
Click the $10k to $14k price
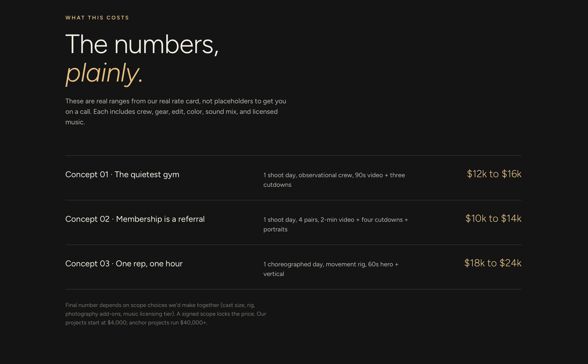tap(493, 218)
